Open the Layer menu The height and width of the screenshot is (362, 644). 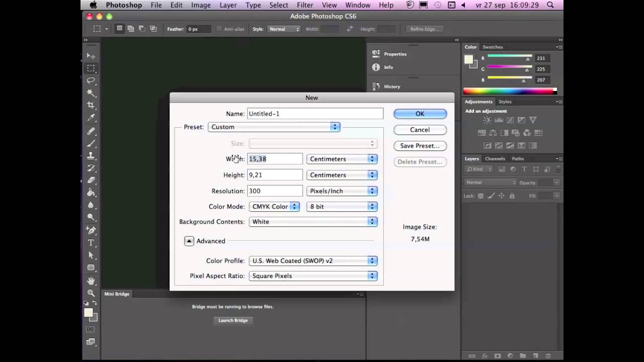(228, 5)
